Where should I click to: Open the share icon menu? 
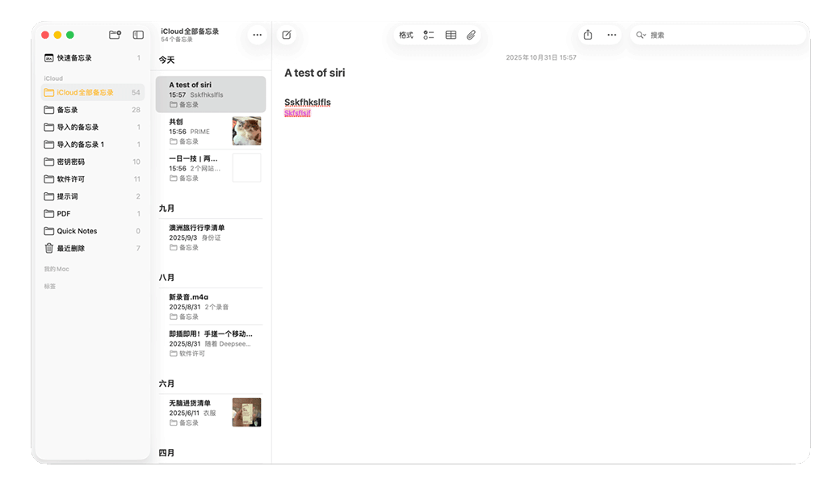pos(588,35)
